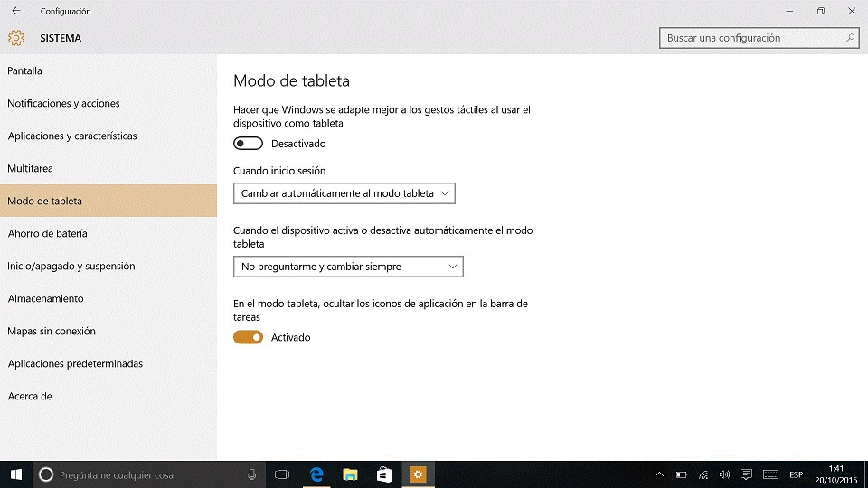
Task: Open the touch keyboard icon
Action: [770, 474]
